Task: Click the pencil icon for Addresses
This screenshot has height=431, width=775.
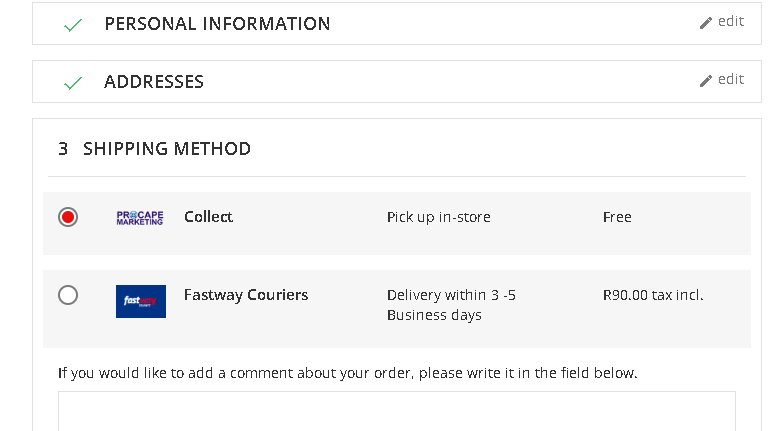Action: coord(706,81)
